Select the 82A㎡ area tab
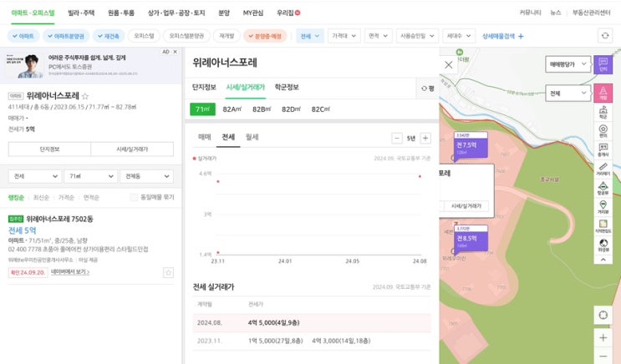Screen dimensions: 621x364 click(x=232, y=109)
